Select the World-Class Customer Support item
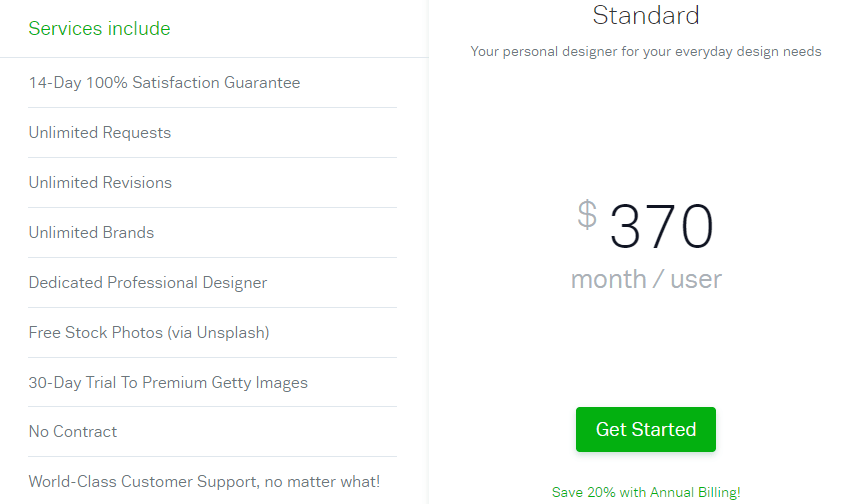Screen dimensions: 859x504 (x=204, y=482)
